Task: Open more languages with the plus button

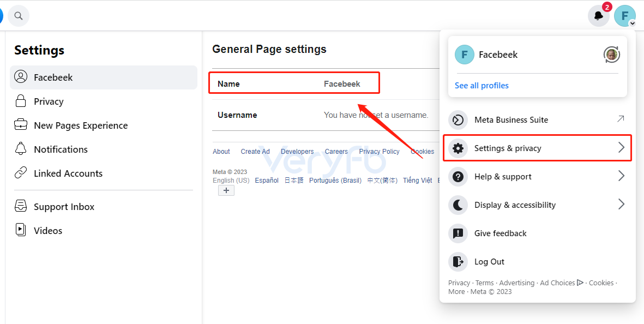Action: click(x=226, y=190)
